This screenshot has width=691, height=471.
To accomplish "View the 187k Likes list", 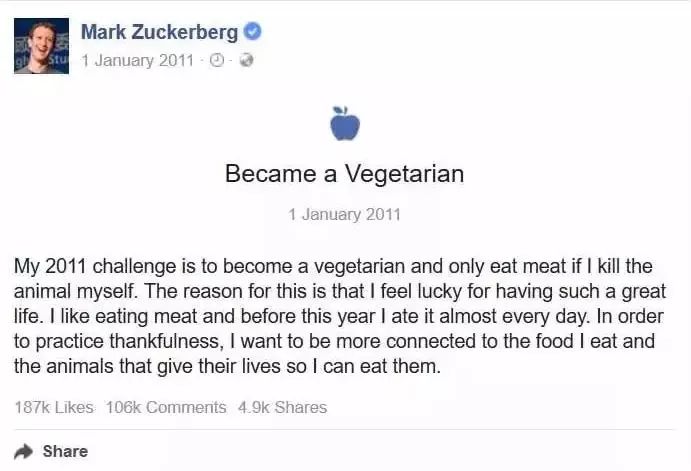I will 54,408.
